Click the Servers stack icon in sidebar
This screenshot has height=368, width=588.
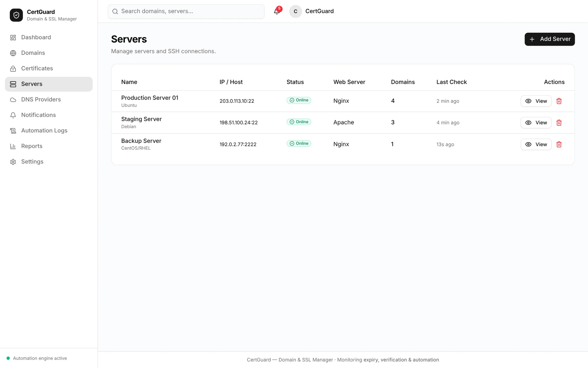[13, 84]
